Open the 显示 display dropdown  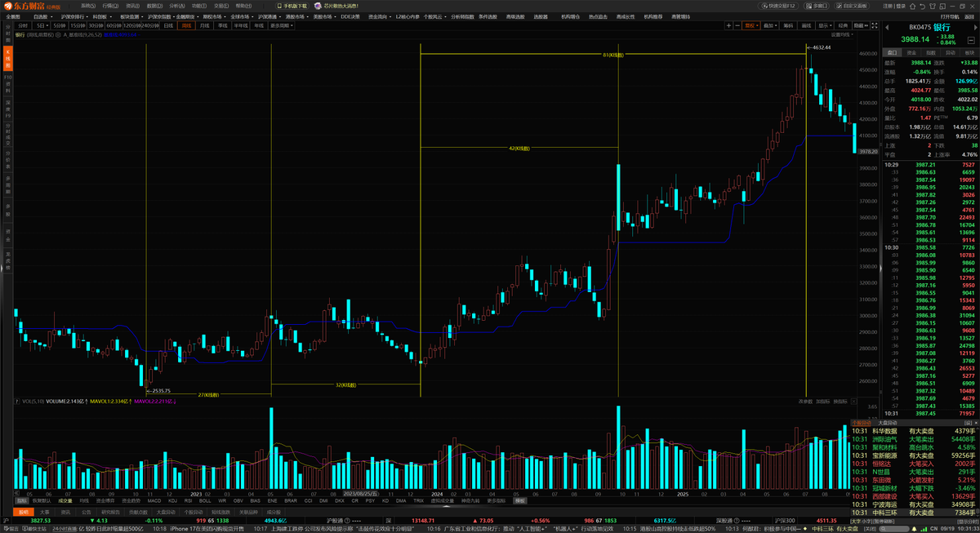pos(825,25)
